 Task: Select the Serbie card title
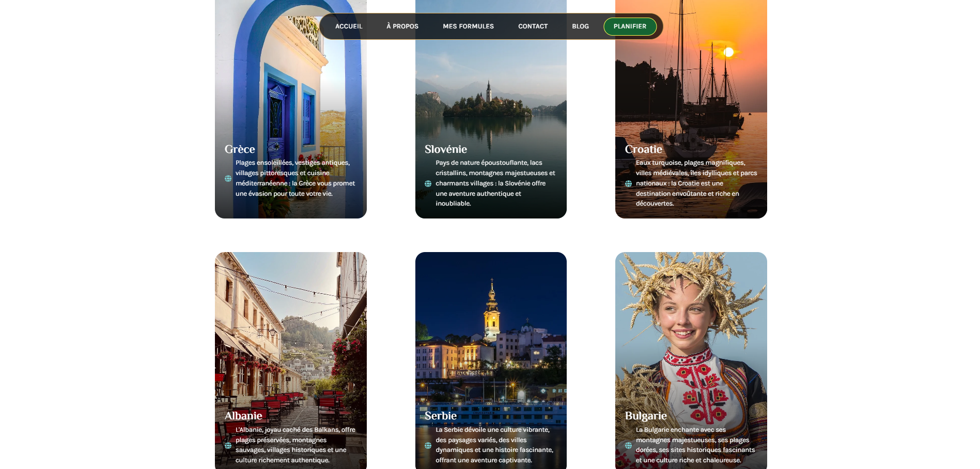tap(440, 416)
